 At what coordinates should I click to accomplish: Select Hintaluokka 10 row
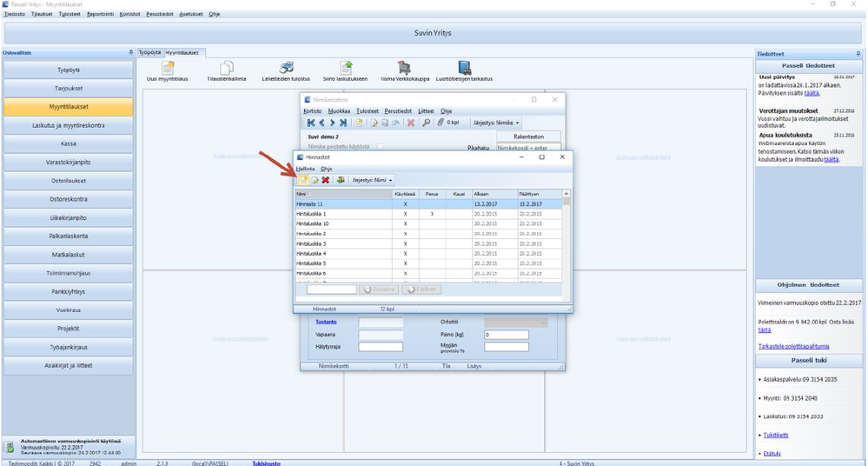click(x=428, y=223)
